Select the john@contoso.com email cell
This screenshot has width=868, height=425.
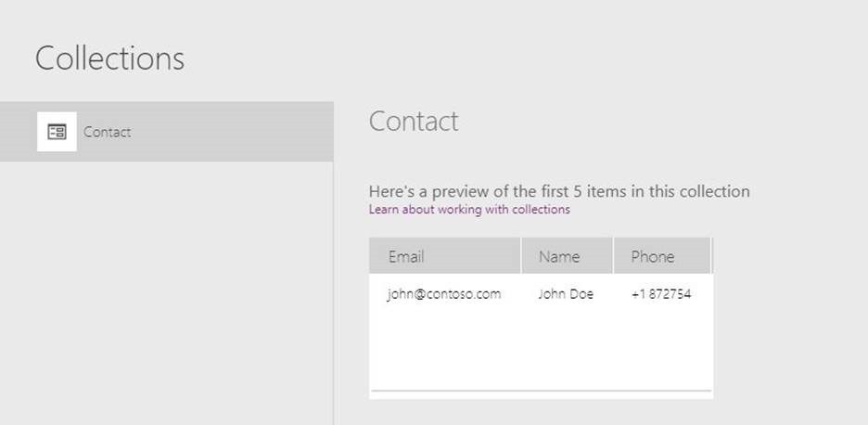(x=444, y=294)
